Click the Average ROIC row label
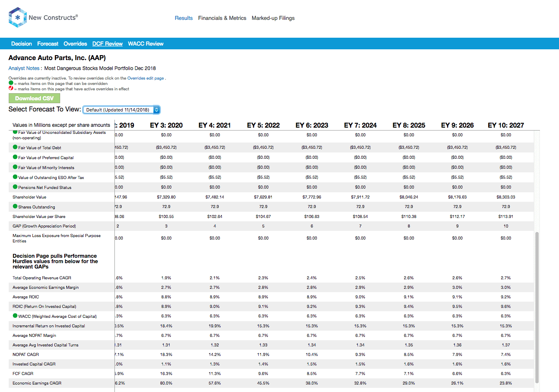 pyautogui.click(x=26, y=297)
